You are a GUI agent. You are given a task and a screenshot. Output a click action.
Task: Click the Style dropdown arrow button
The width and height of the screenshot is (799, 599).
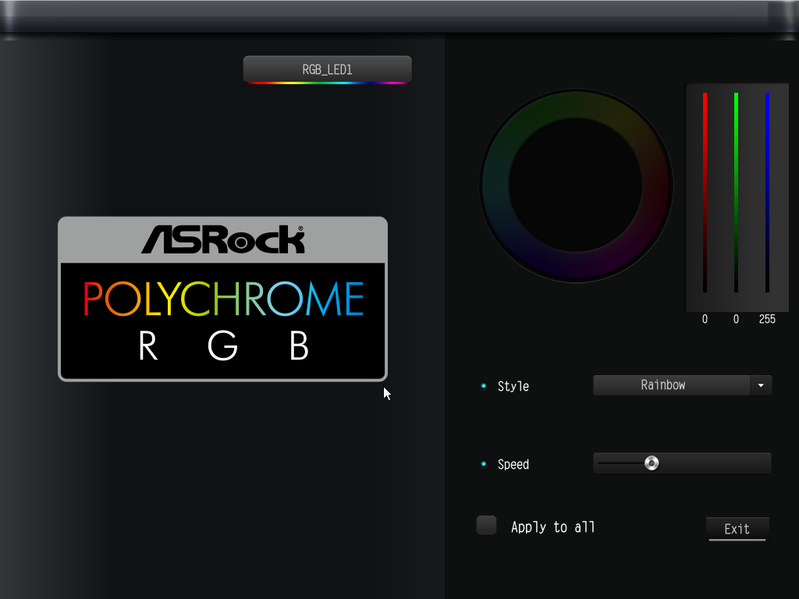tap(761, 385)
